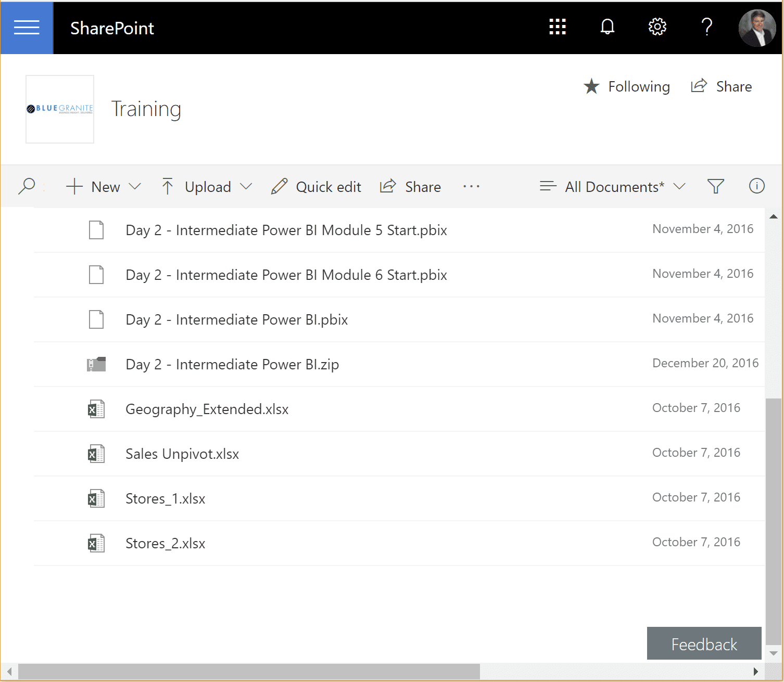Click Module 5 row's November 4, 2016 date
This screenshot has width=784, height=682.
[703, 229]
